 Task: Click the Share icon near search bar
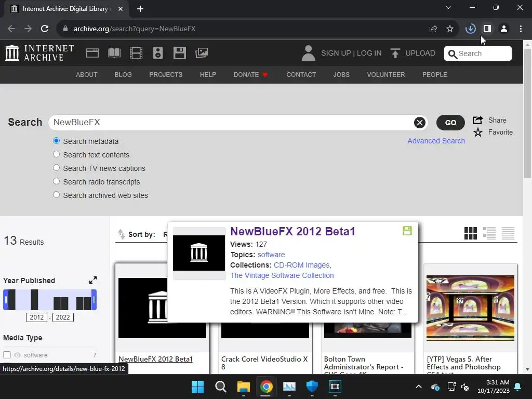pos(478,120)
